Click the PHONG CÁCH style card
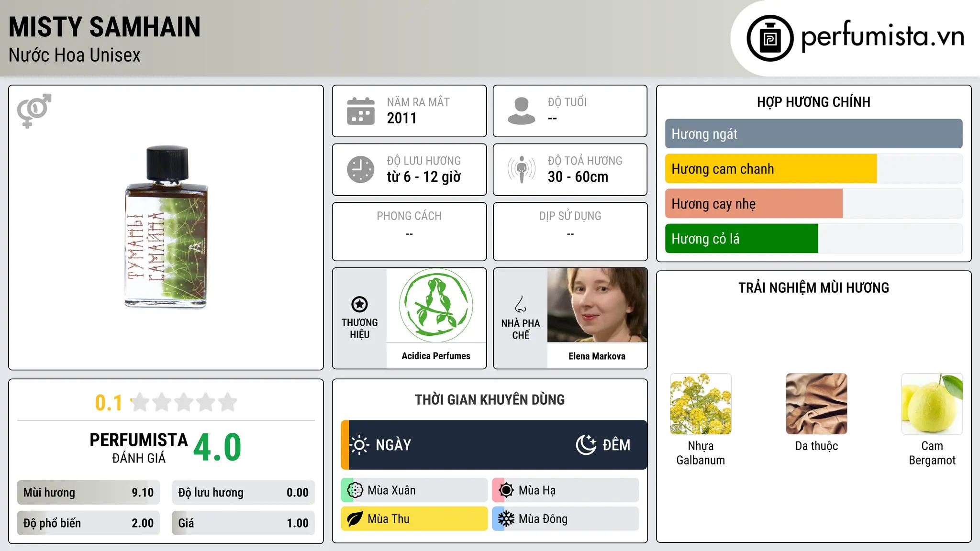Screen dimensions: 980x551 pyautogui.click(x=410, y=231)
